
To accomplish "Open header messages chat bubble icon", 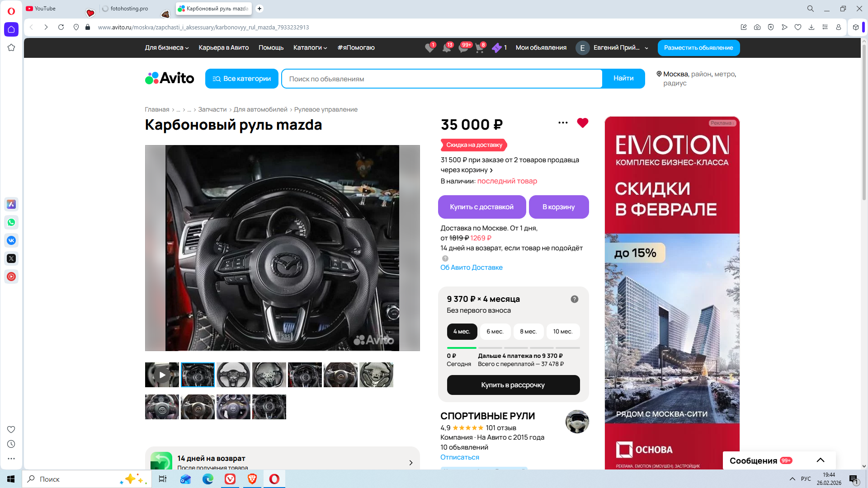I will 463,48.
